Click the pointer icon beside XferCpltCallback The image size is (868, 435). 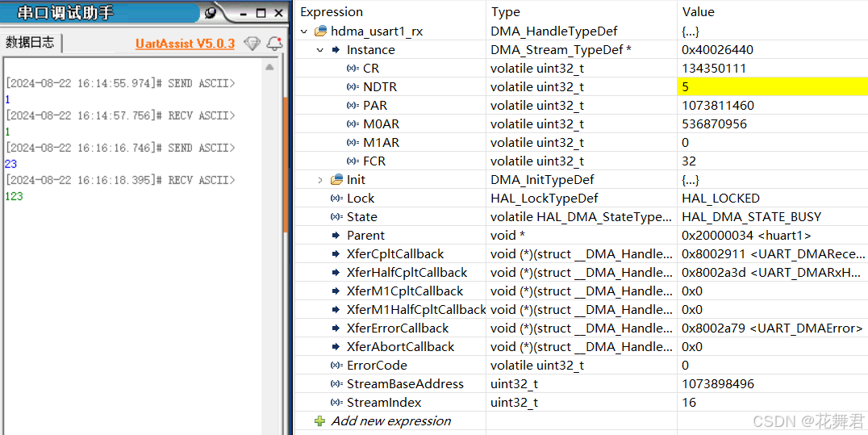pyautogui.click(x=336, y=253)
